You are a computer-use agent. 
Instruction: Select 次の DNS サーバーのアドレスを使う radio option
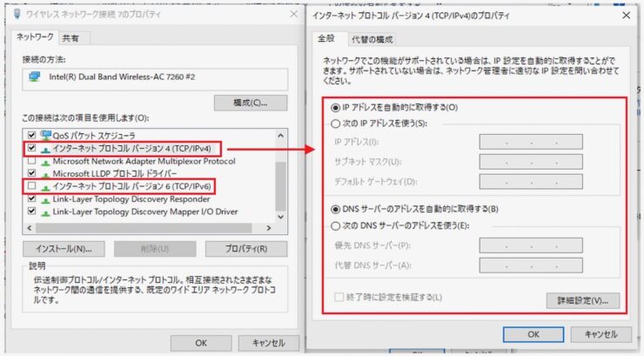click(334, 226)
